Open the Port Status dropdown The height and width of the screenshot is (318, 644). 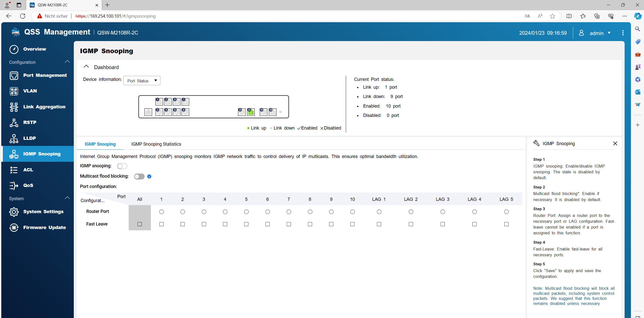click(142, 81)
